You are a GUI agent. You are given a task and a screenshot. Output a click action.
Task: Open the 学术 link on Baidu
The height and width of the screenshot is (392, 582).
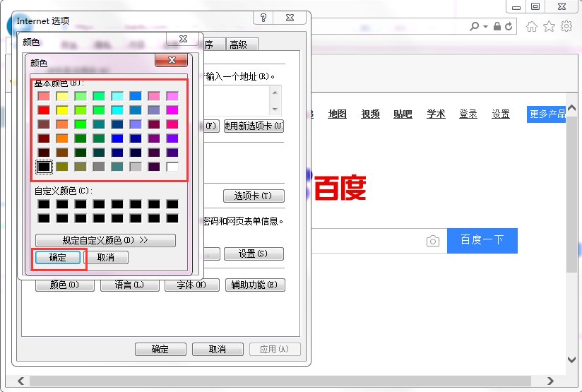(x=436, y=114)
